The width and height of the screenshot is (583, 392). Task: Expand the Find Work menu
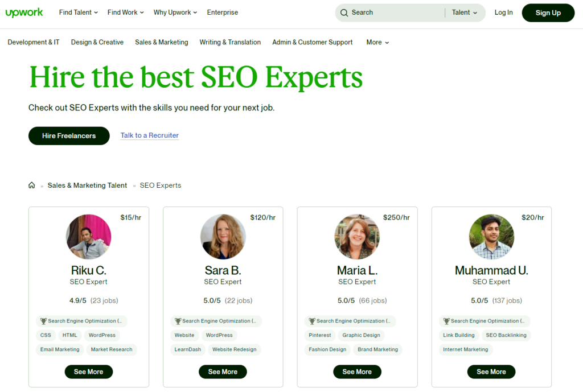tap(126, 13)
